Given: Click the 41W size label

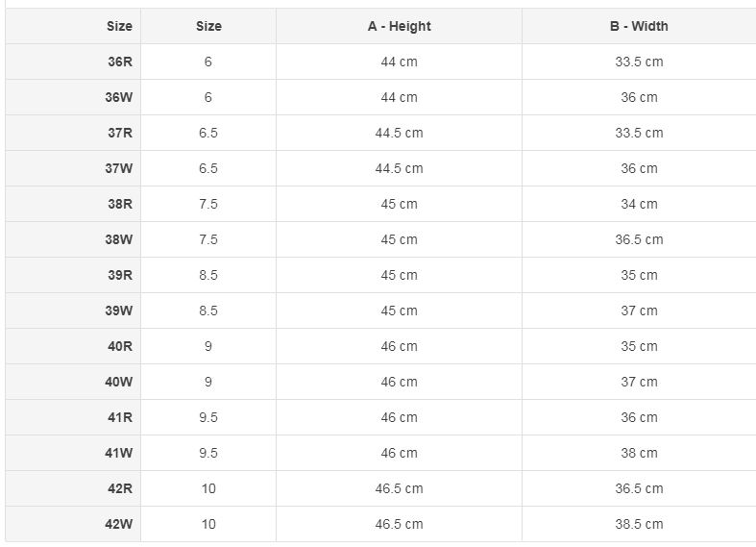Looking at the screenshot, I should tap(118, 453).
